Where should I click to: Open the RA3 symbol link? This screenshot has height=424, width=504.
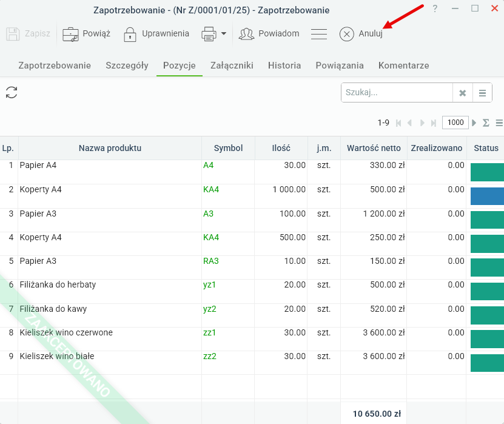point(211,261)
